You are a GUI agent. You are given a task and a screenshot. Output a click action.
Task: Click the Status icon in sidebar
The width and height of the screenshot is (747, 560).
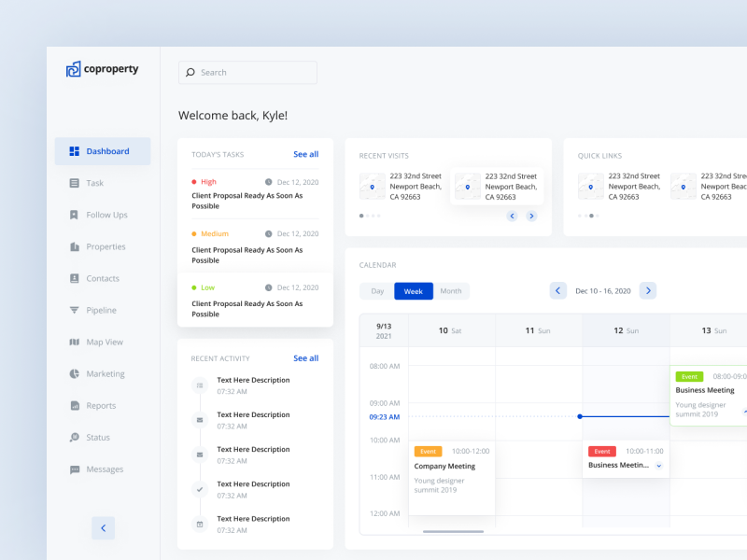tap(75, 437)
